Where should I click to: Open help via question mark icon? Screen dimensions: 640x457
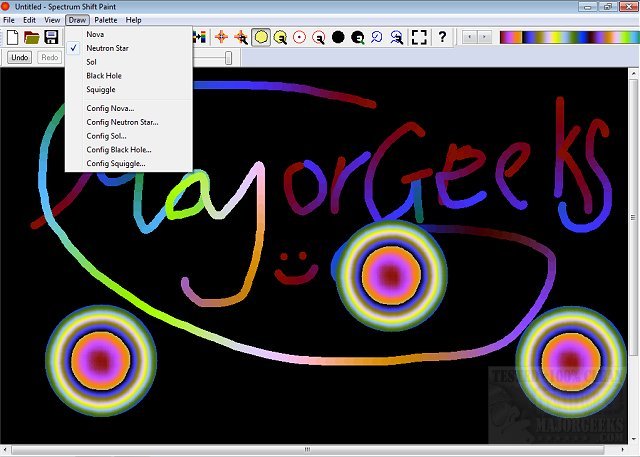(x=442, y=37)
